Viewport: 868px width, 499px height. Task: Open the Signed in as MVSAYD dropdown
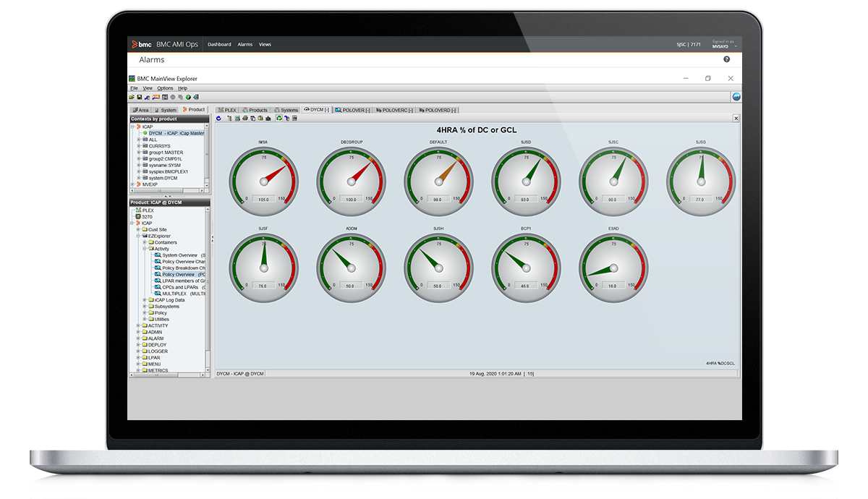[723, 44]
